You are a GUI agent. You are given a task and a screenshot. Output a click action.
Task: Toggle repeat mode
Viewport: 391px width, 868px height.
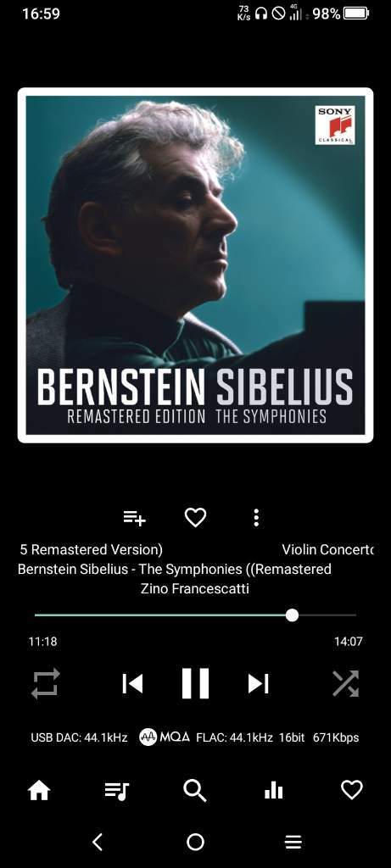[x=46, y=684]
